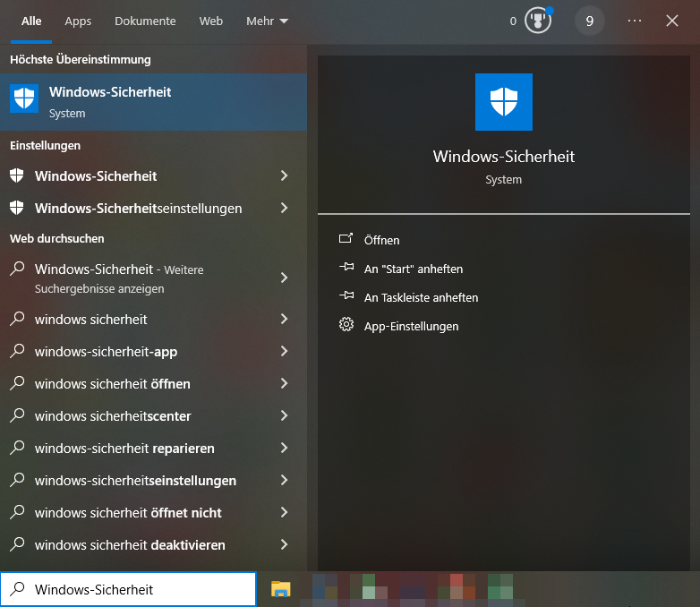Switch to the Web tab
Viewport: 700px width, 607px height.
[x=210, y=21]
